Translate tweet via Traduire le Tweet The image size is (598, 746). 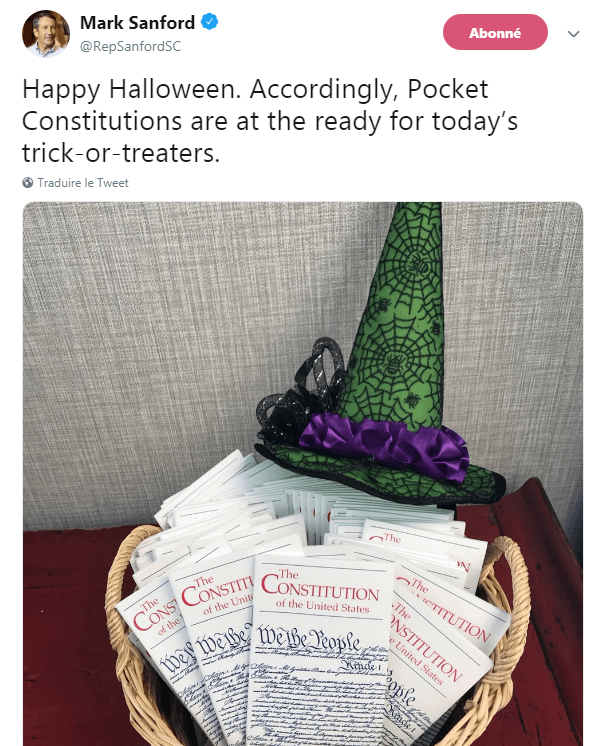pyautogui.click(x=83, y=183)
